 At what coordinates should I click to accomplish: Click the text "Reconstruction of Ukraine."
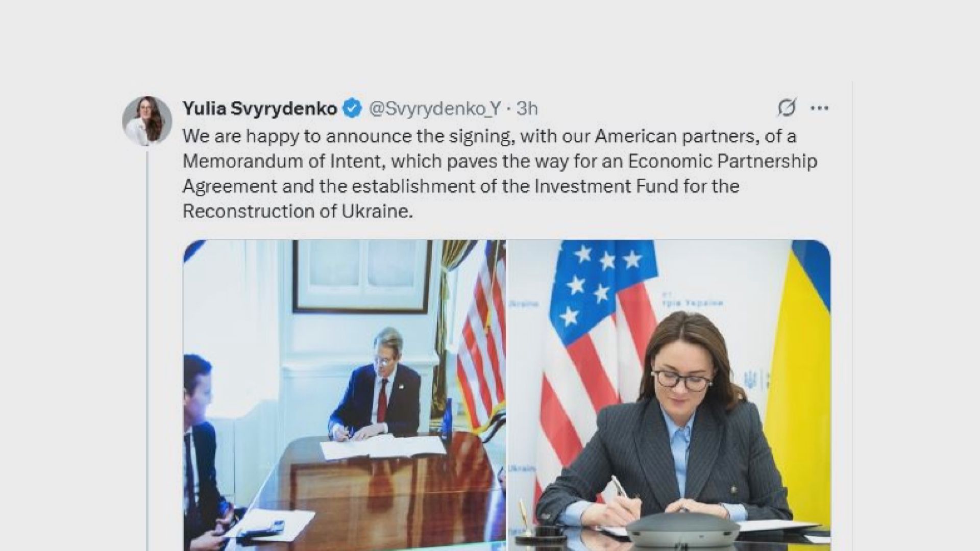[297, 211]
